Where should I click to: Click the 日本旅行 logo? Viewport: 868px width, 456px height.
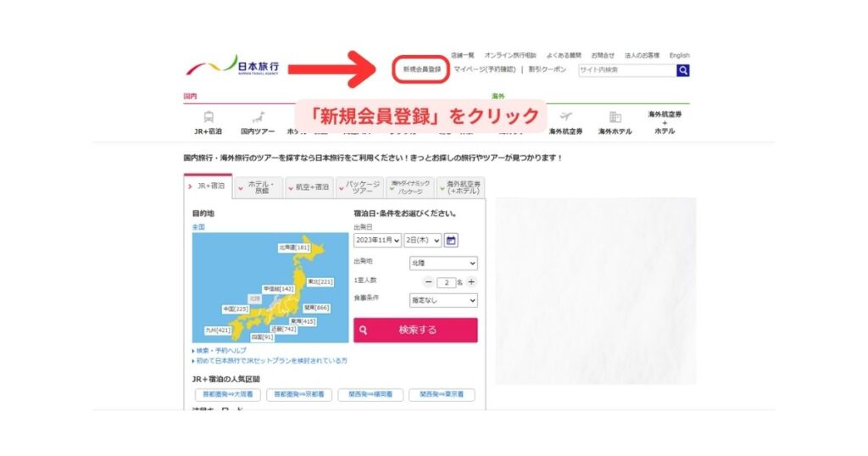(x=232, y=66)
